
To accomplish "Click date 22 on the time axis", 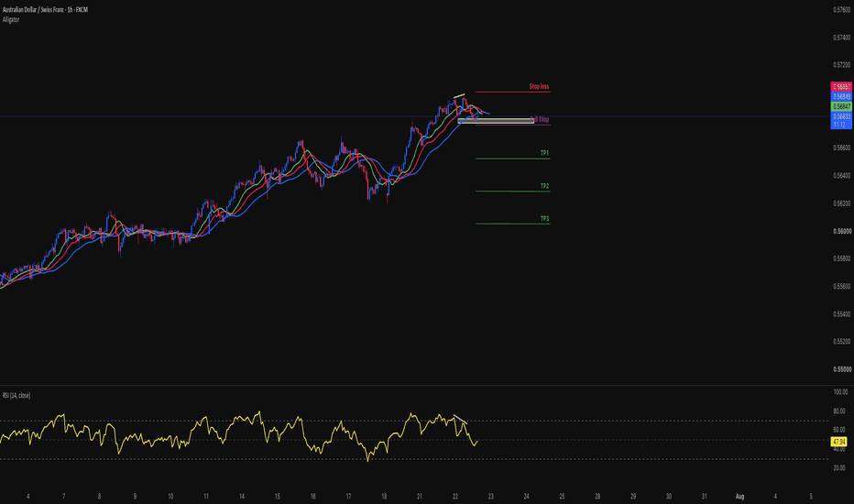I will [x=454, y=497].
